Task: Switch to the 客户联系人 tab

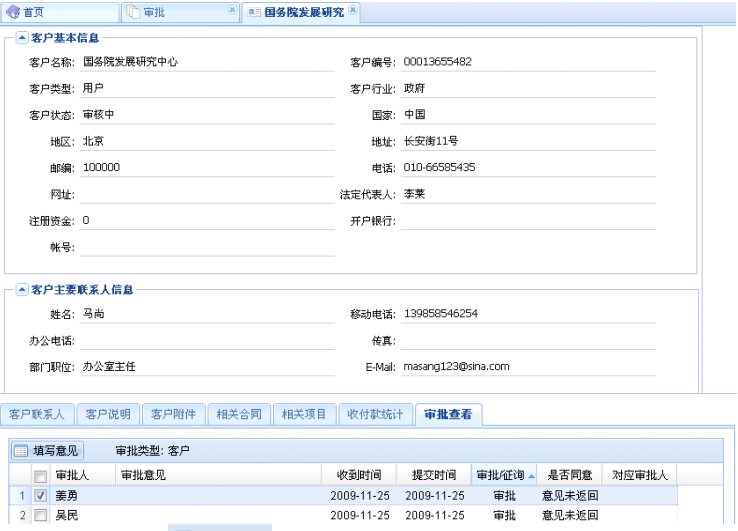Action: point(37,414)
